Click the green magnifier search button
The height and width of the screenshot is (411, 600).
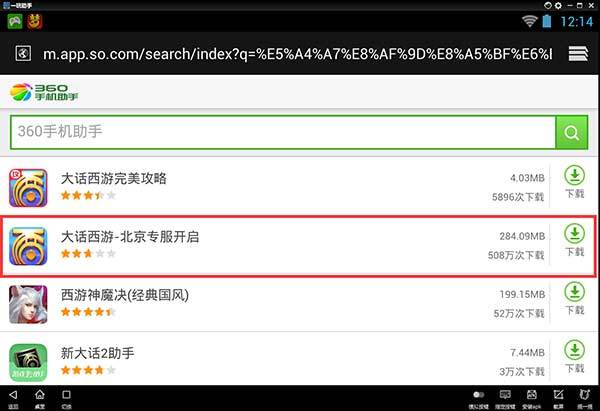click(571, 132)
